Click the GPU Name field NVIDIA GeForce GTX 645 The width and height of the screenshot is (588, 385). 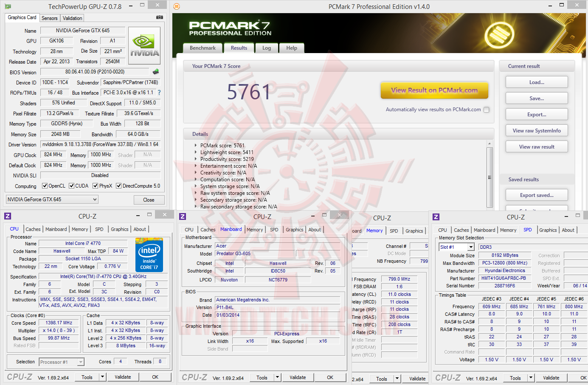[x=83, y=31]
